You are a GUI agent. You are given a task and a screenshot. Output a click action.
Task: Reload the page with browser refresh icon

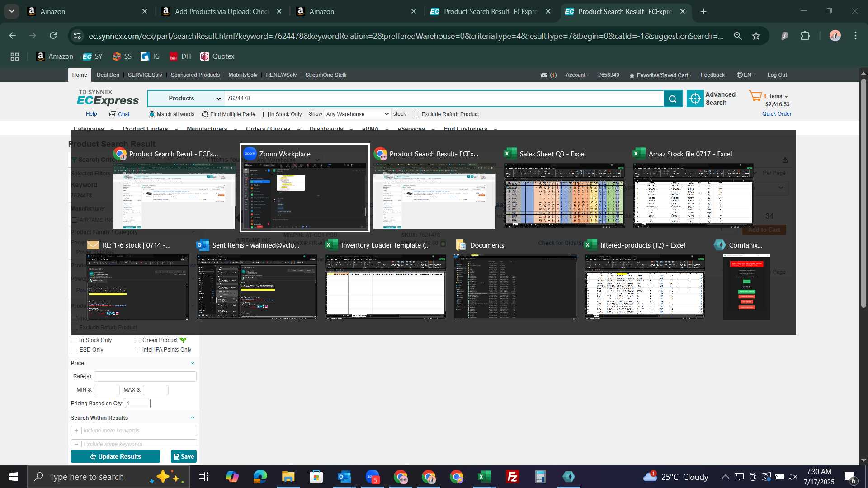53,36
